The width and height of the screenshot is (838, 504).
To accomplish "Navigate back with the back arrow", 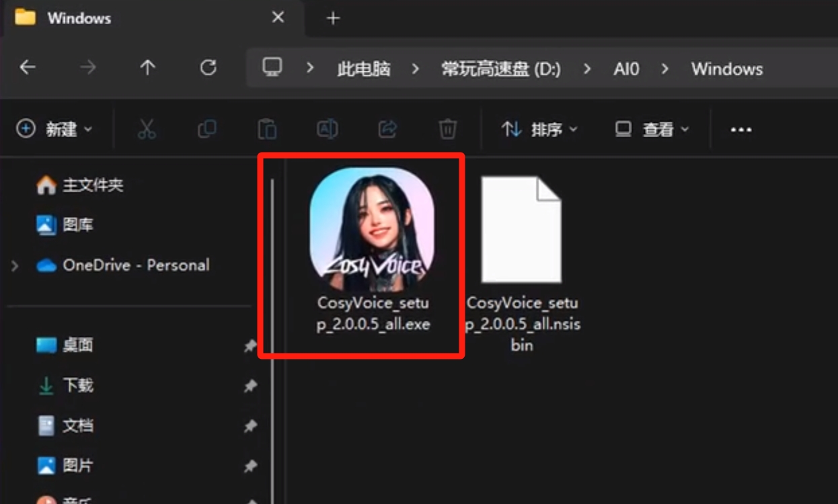I will click(26, 68).
